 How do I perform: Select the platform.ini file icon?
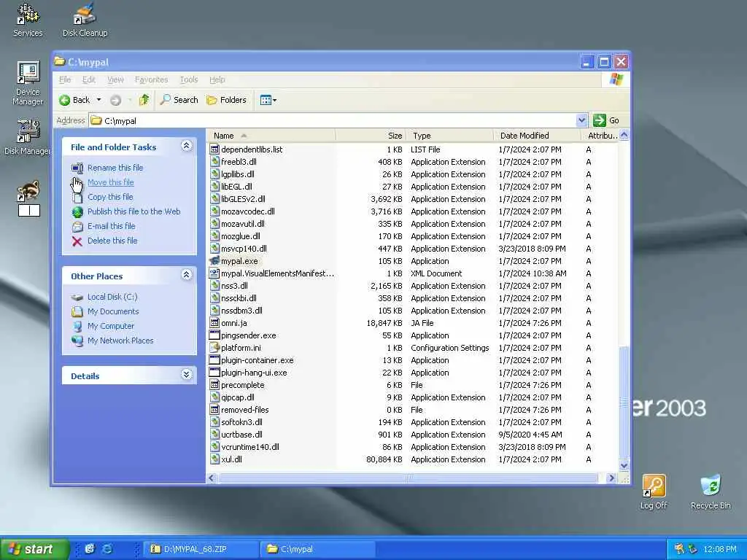(214, 348)
